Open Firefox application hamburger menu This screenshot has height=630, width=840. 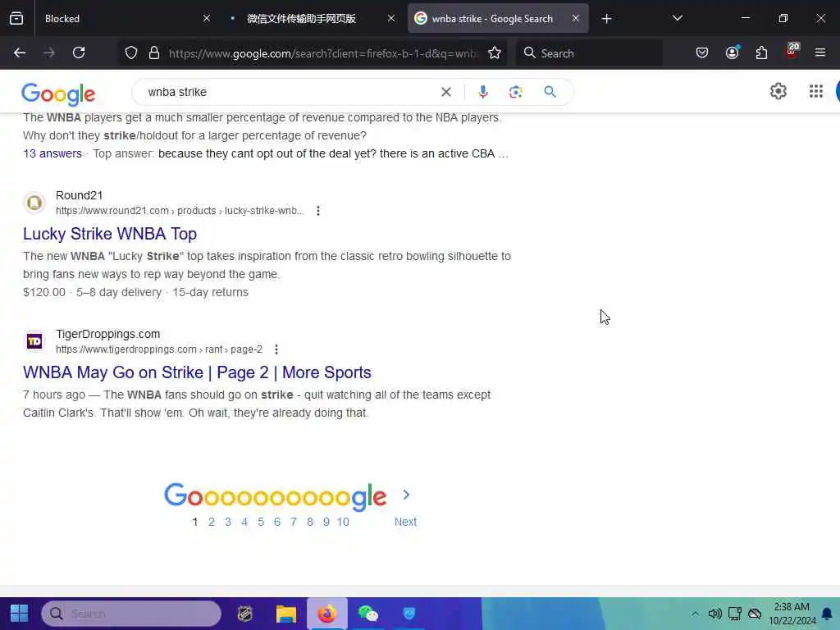(x=820, y=52)
